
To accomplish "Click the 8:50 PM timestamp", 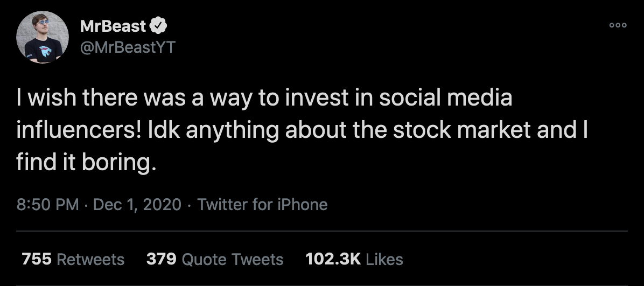I will [47, 205].
